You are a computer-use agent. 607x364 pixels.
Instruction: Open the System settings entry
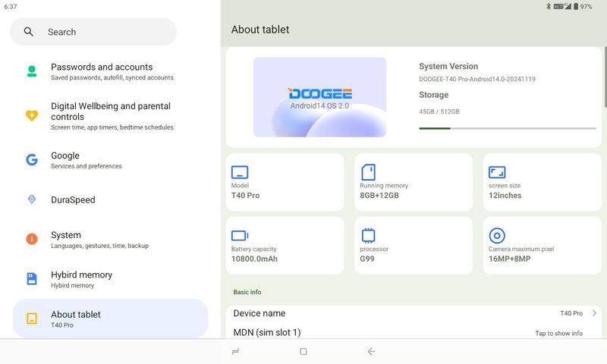point(110,240)
